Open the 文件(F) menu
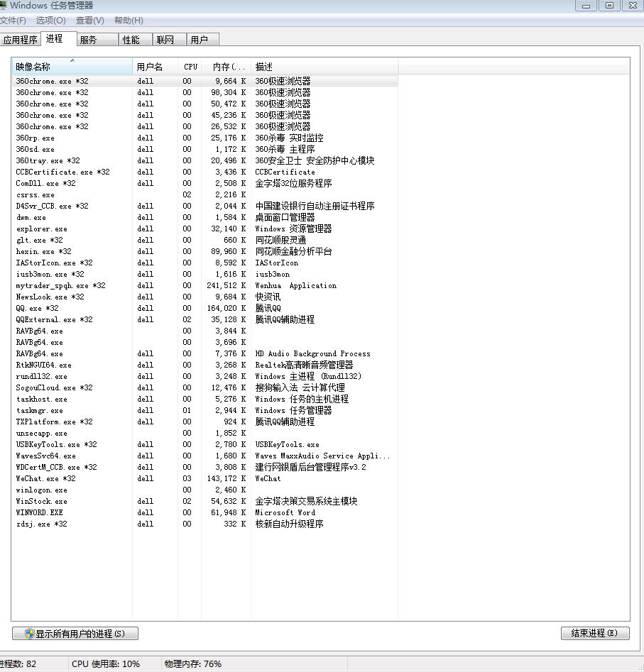Image resolution: width=644 pixels, height=672 pixels. (13, 20)
